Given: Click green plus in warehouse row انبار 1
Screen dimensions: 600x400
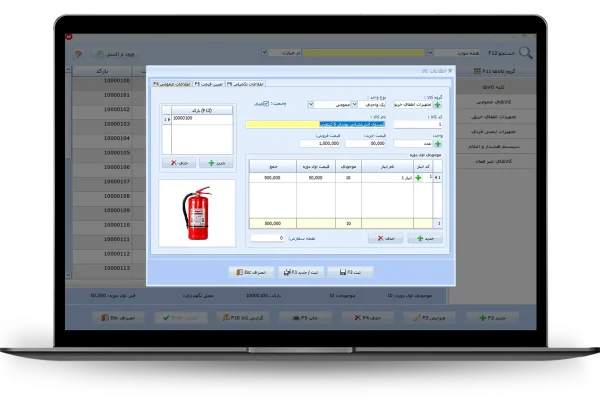Looking at the screenshot, I should [418, 178].
